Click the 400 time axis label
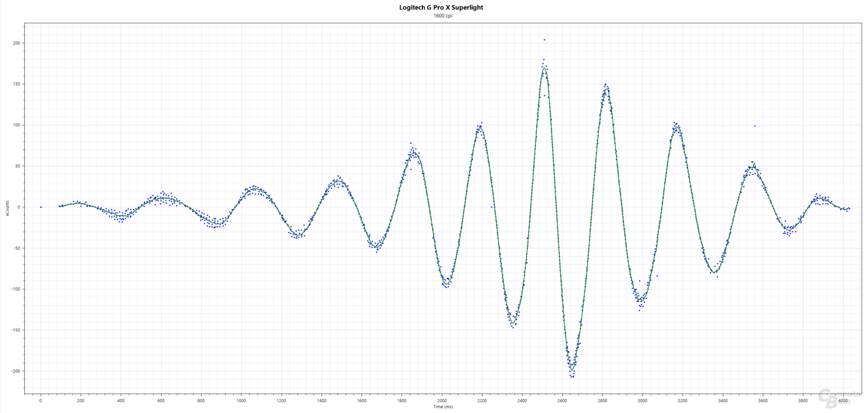The width and height of the screenshot is (868, 413). pyautogui.click(x=121, y=400)
